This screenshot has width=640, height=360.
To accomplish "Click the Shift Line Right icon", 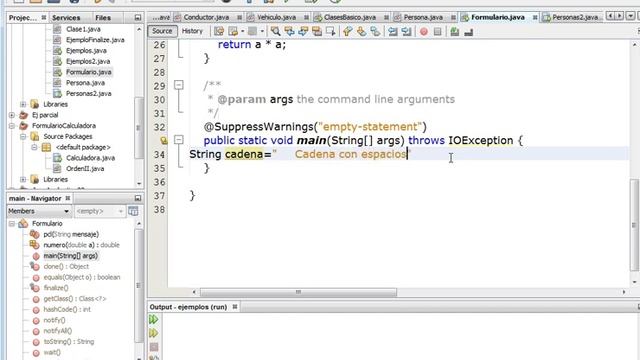I will [x=406, y=31].
